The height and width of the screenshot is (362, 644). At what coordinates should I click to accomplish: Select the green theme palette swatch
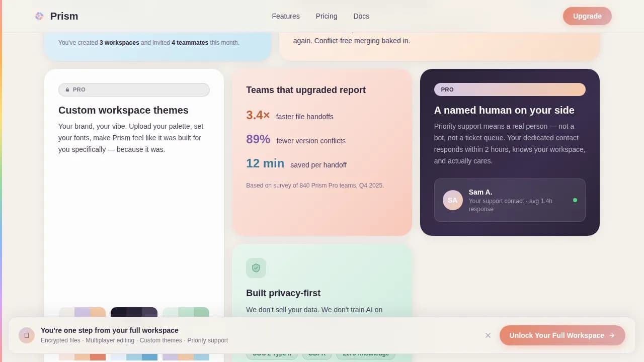coord(186,312)
